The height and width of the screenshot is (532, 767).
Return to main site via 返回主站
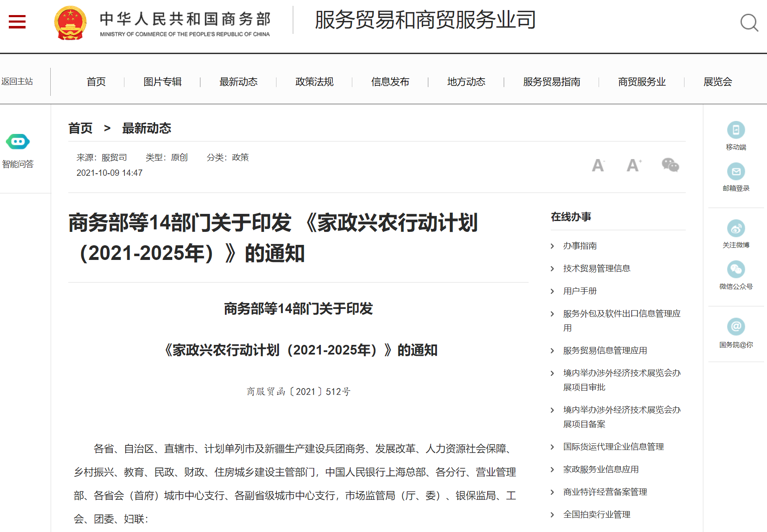coord(17,81)
